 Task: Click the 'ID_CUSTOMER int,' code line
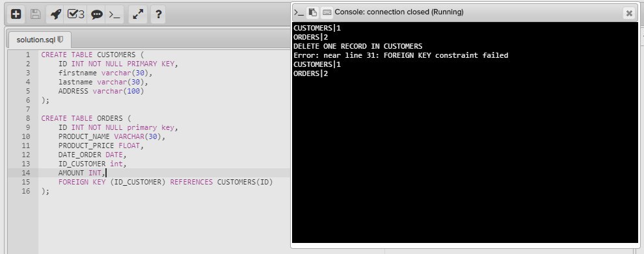click(x=92, y=164)
